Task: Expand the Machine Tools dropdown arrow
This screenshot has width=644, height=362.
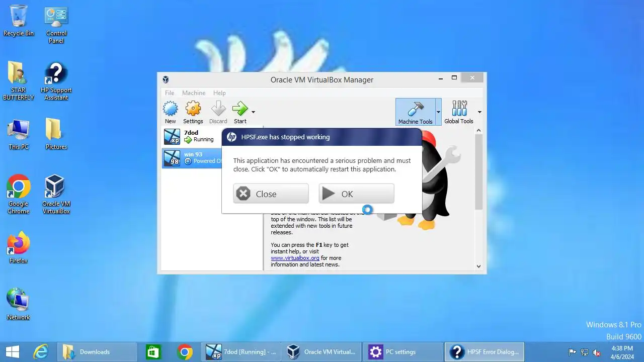Action: pyautogui.click(x=438, y=112)
